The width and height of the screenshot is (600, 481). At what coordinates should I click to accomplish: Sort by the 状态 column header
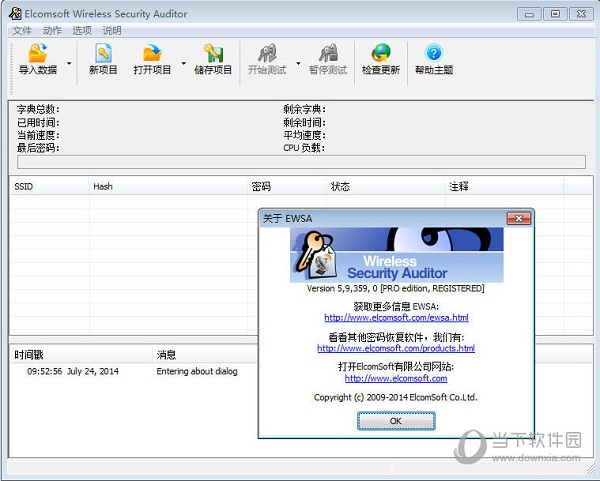coord(385,187)
